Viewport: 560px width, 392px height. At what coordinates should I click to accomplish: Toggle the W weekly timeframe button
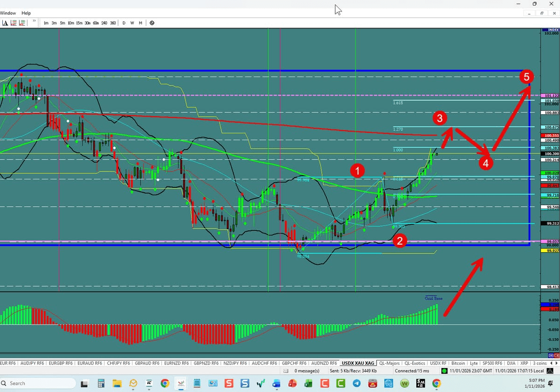132,23
